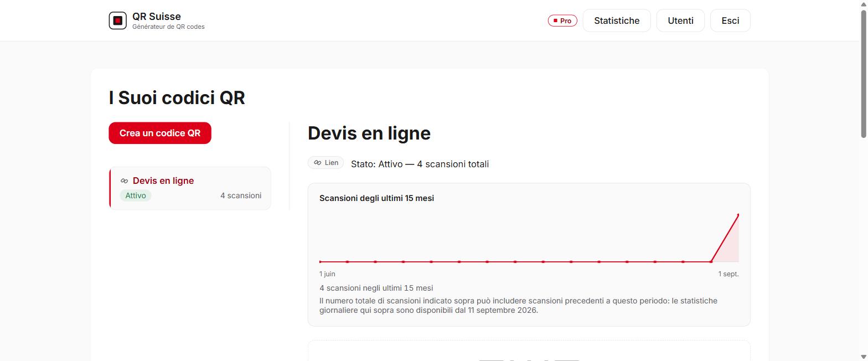This screenshot has width=868, height=361.
Task: Log out with the Esci button
Action: pyautogui.click(x=730, y=20)
